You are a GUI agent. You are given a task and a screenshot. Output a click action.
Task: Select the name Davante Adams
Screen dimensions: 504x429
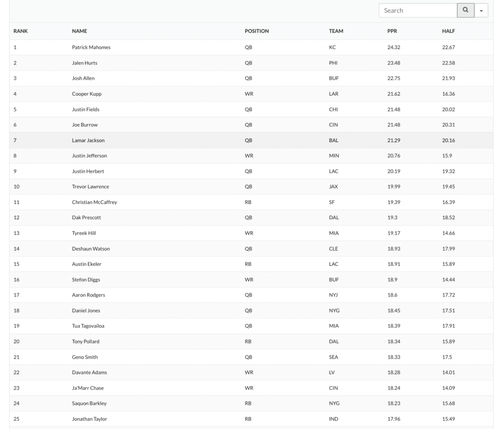pyautogui.click(x=90, y=372)
